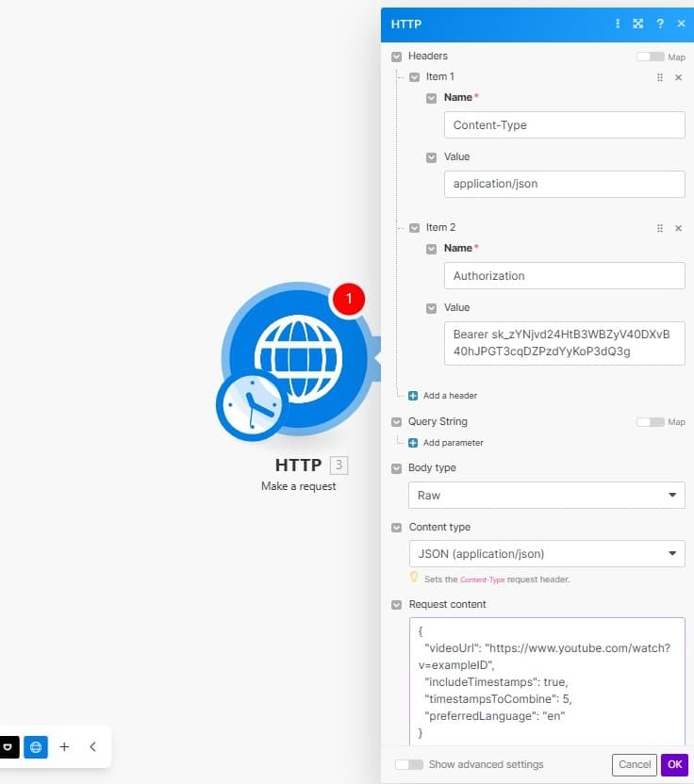Collapse header Item 2
This screenshot has height=784, width=694.
pyautogui.click(x=414, y=228)
